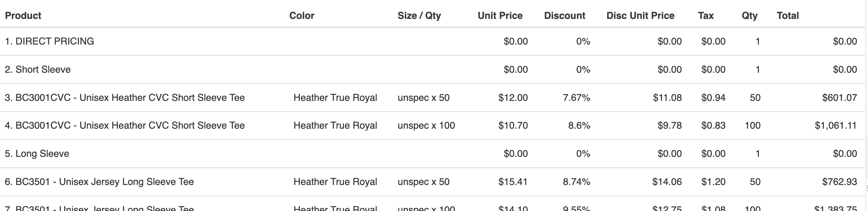Click the $9.78 discounted unit price
Image resolution: width=868 pixels, height=211 pixels.
670,125
